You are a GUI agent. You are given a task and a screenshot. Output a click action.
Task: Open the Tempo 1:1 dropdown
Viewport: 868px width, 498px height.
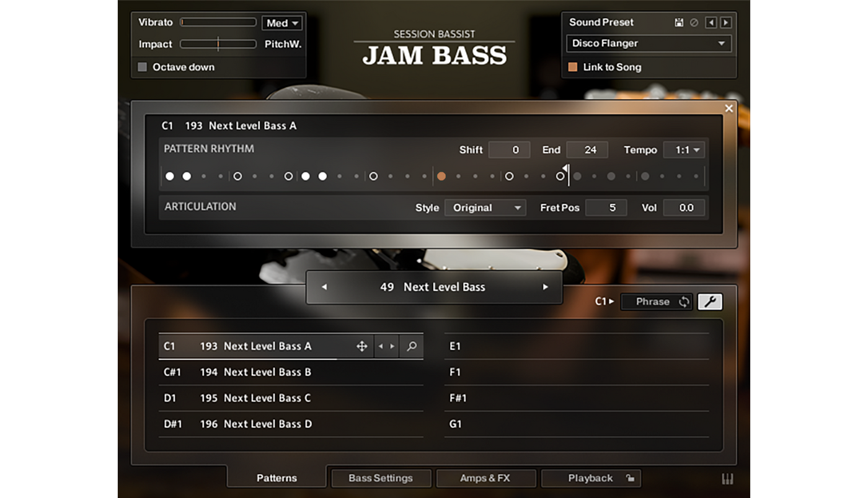click(x=684, y=150)
